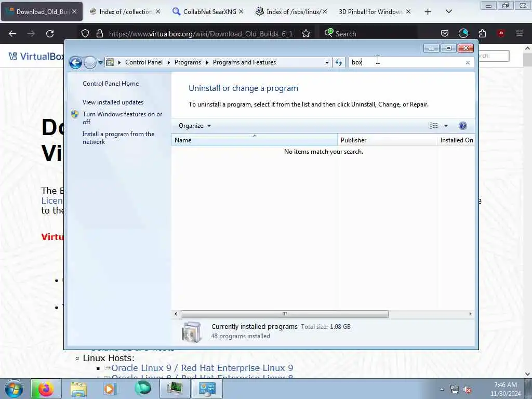Show hidden tray icons arrow
This screenshot has height=399, width=532.
click(442, 390)
